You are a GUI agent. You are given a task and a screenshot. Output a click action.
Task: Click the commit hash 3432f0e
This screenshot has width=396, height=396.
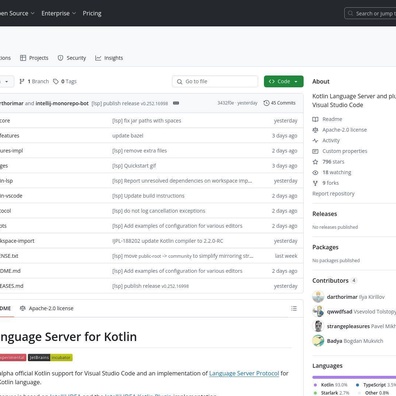point(226,103)
